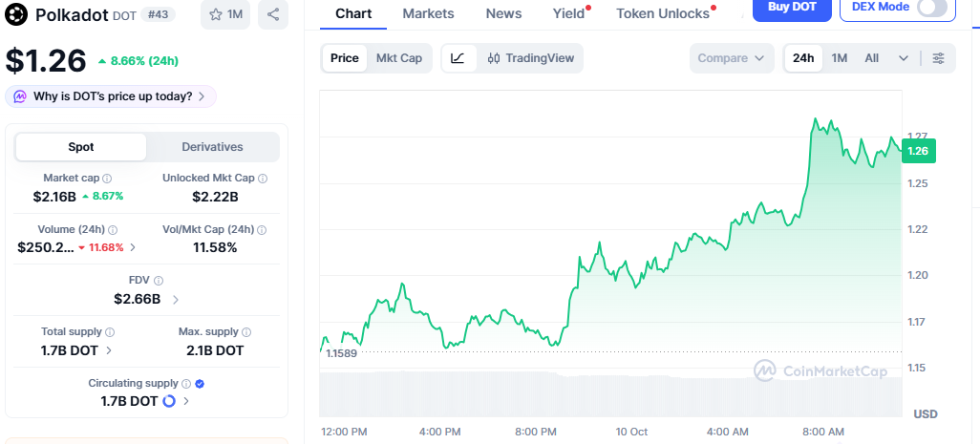Add Polkadot to watchlist with star button
Viewport: 980px width, 444px height.
click(x=225, y=14)
